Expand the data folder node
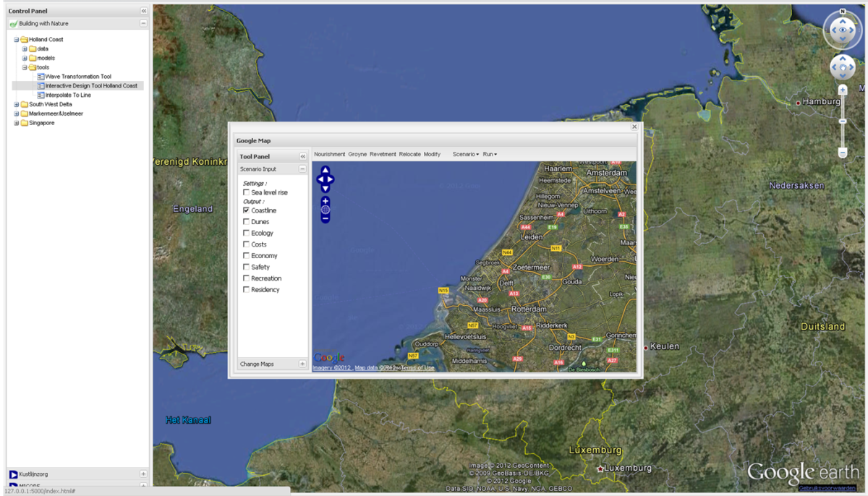 pyautogui.click(x=25, y=48)
